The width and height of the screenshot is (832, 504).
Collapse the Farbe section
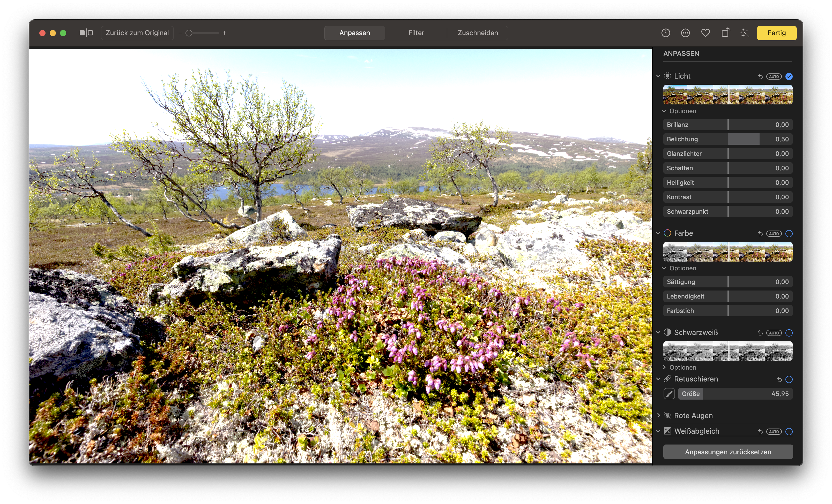pos(658,233)
